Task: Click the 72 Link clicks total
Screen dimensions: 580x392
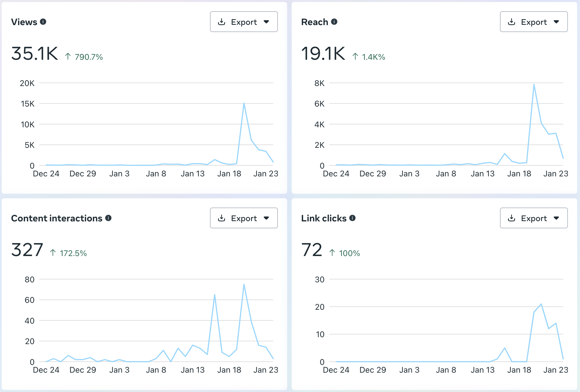Action: pos(312,250)
